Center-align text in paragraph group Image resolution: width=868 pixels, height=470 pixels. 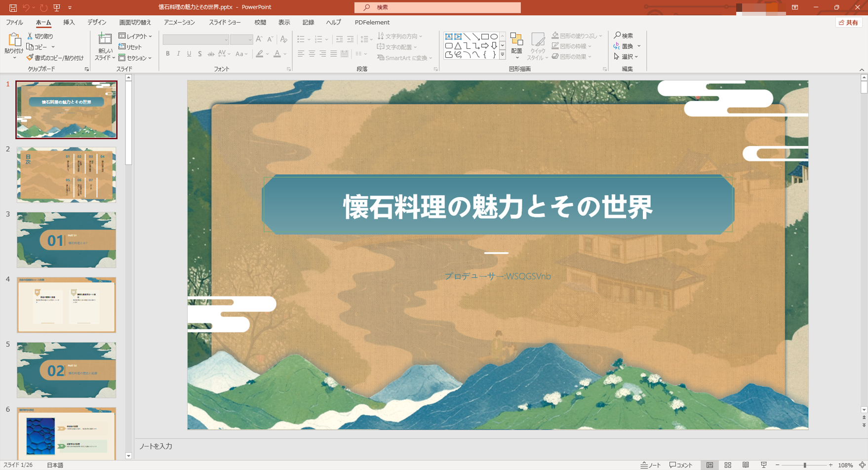[312, 54]
